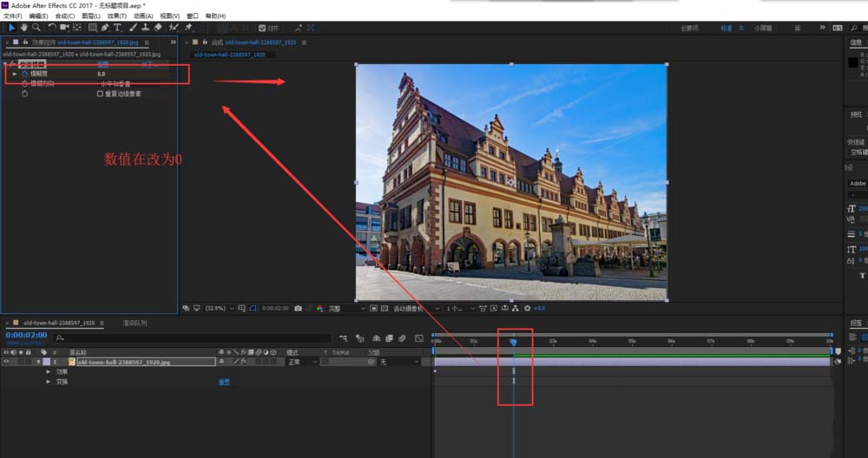
Task: Expand the Effects group under layer 1
Action: 49,372
